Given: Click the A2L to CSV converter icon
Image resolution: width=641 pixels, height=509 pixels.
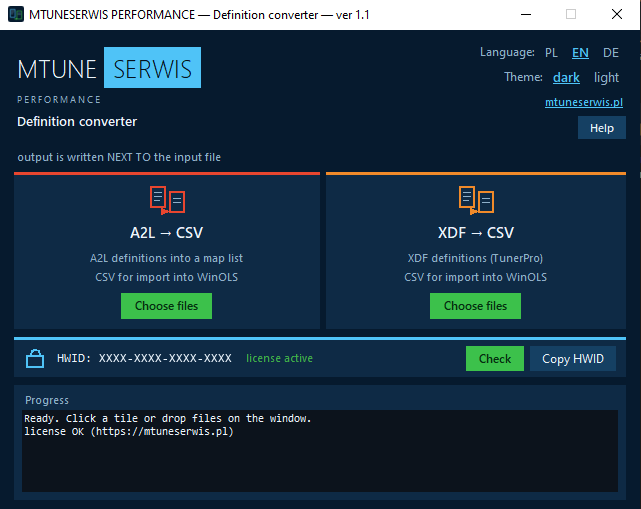Looking at the screenshot, I should pyautogui.click(x=167, y=200).
